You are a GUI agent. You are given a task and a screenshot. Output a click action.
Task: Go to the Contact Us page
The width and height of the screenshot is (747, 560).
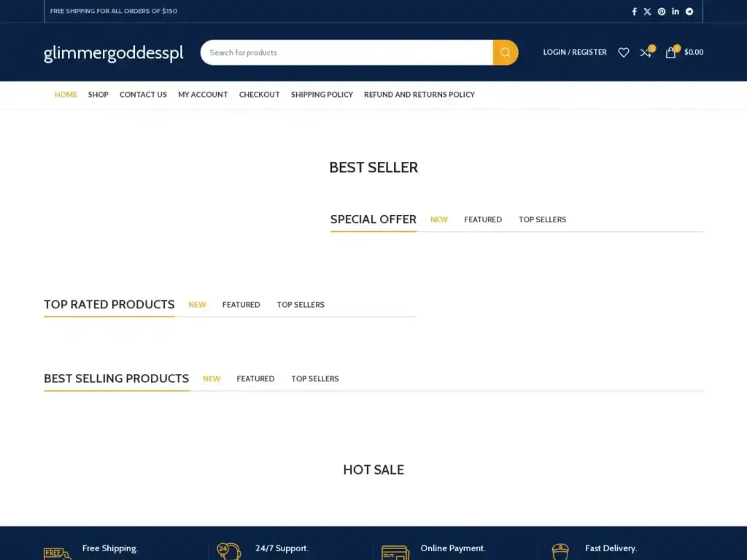[x=143, y=95]
